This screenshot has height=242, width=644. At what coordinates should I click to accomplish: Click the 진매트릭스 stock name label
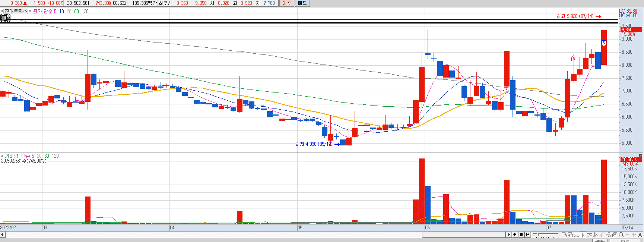[x=16, y=11]
